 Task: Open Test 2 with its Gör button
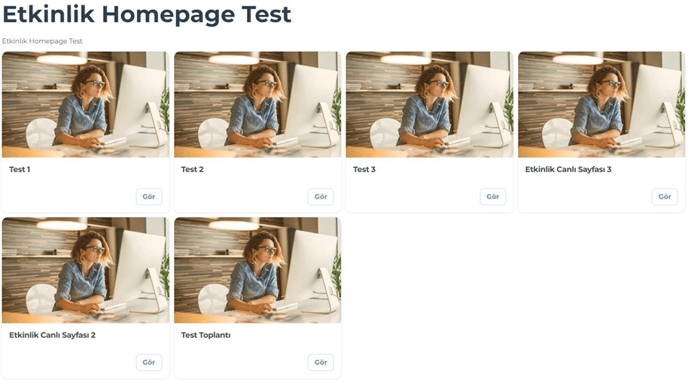pos(321,196)
